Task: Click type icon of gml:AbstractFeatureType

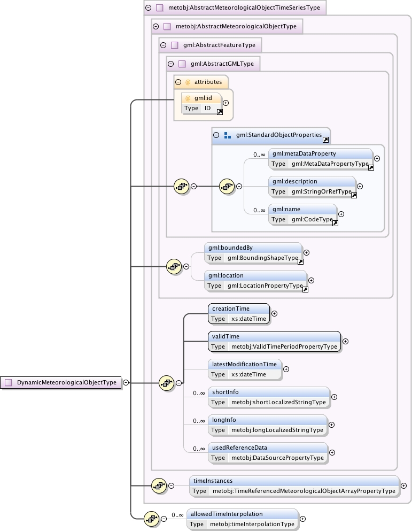Action: (174, 45)
